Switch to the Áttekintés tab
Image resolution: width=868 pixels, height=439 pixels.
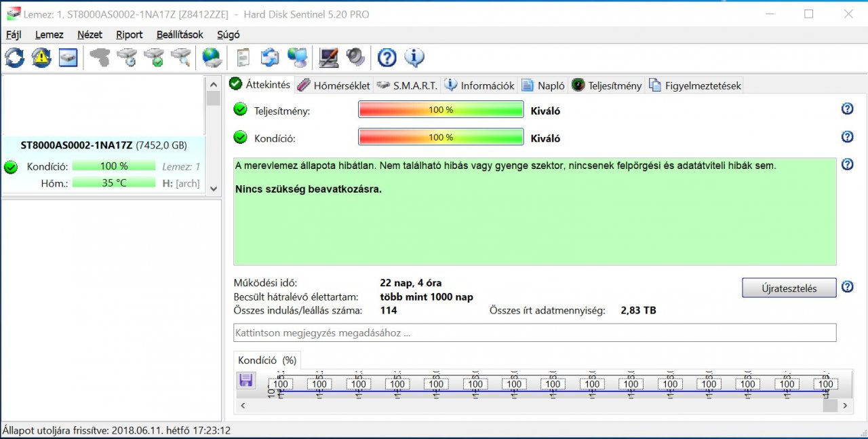point(260,85)
